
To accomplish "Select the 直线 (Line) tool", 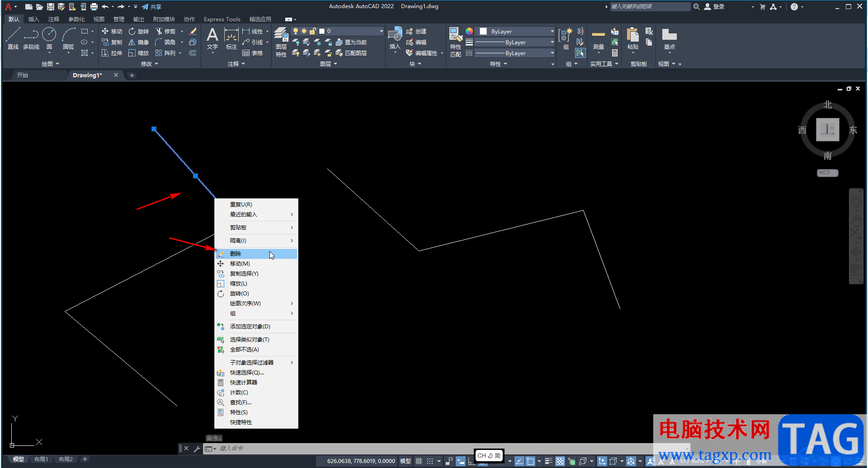I will point(13,38).
